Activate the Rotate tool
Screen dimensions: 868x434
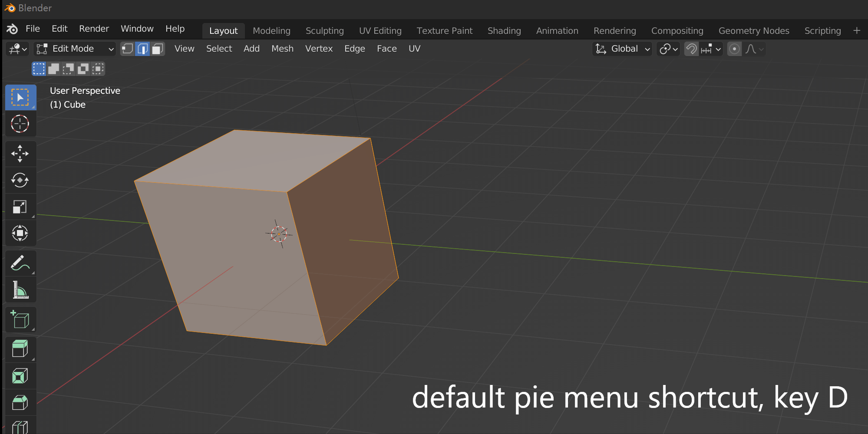(20, 180)
